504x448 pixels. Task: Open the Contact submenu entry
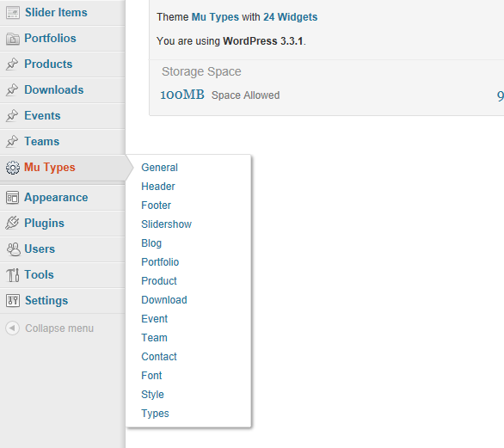[x=159, y=357]
